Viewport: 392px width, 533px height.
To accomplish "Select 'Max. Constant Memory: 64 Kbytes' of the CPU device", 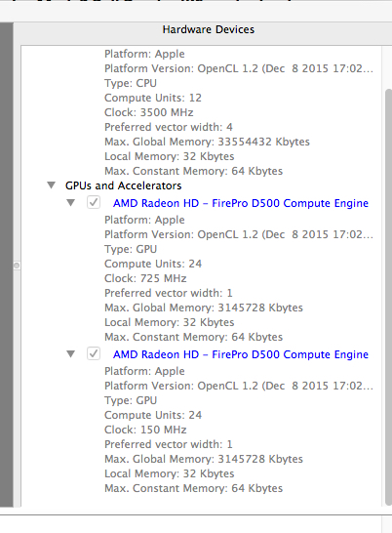I will pyautogui.click(x=193, y=171).
